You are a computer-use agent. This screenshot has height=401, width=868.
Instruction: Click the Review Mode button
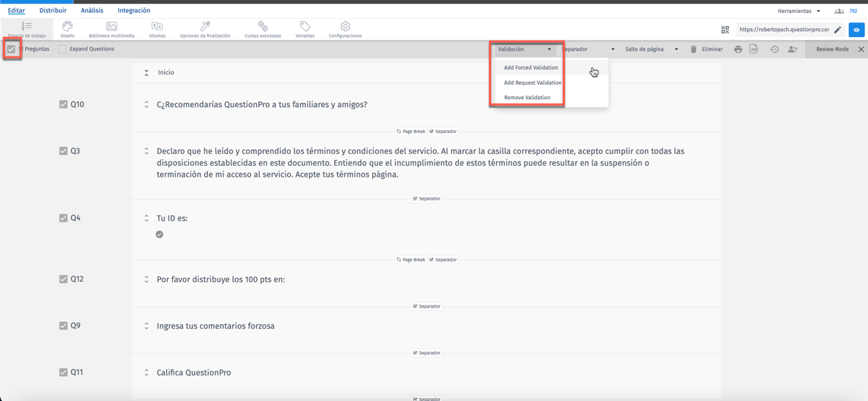coord(833,49)
